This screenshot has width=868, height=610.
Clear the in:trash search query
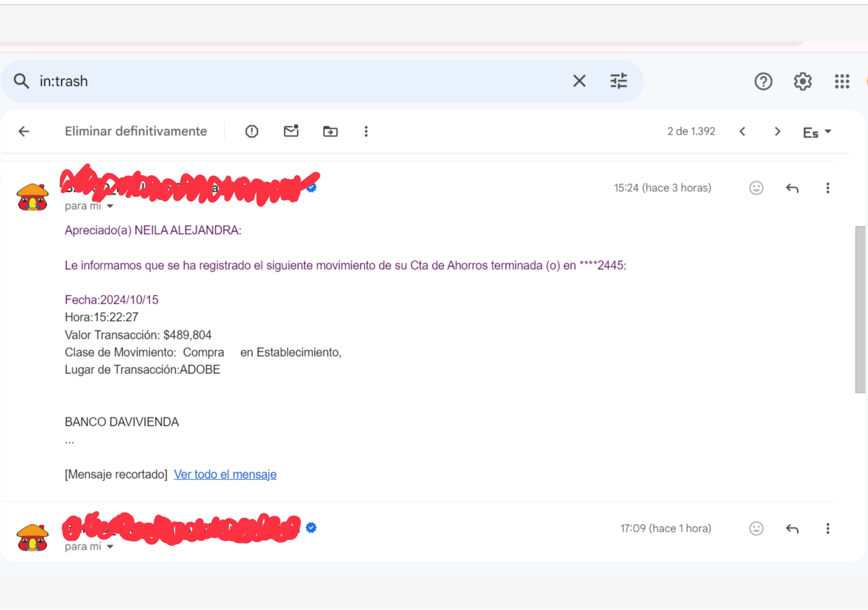click(x=579, y=81)
